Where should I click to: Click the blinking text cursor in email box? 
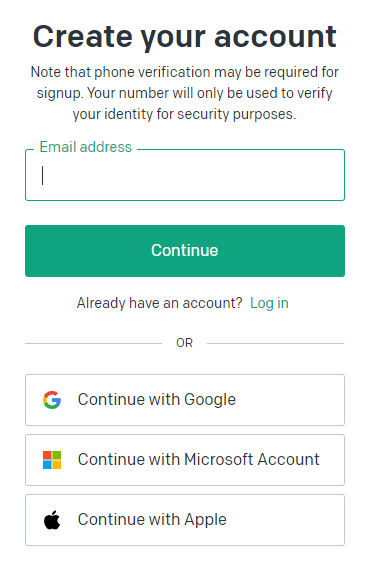(x=43, y=175)
